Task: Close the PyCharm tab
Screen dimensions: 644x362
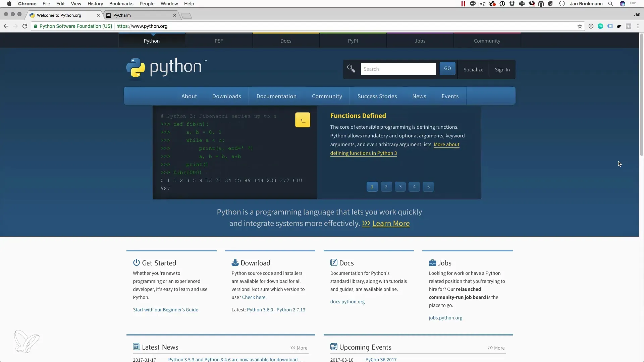Action: point(175,15)
